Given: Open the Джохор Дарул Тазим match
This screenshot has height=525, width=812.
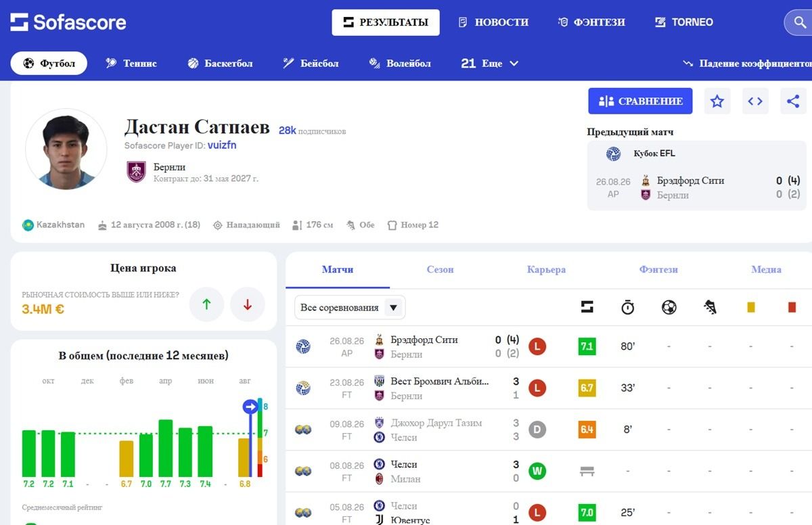Looking at the screenshot, I should (549, 430).
